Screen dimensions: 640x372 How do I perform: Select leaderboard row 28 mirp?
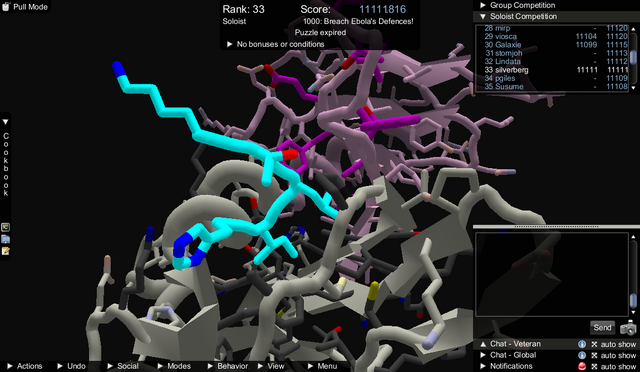click(552, 28)
